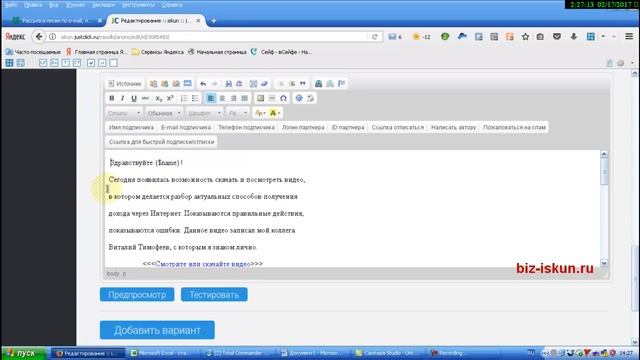
Task: Open 'Смотрите или скачайте видео' link
Action: pyautogui.click(x=203, y=264)
